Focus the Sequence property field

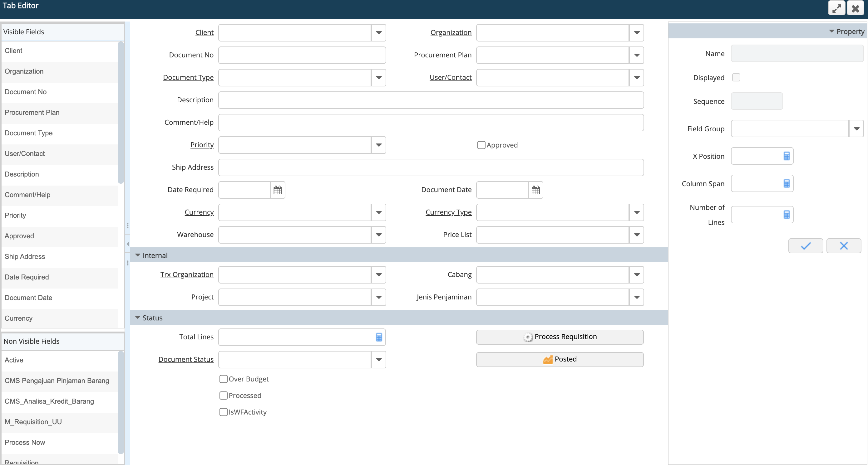[757, 101]
